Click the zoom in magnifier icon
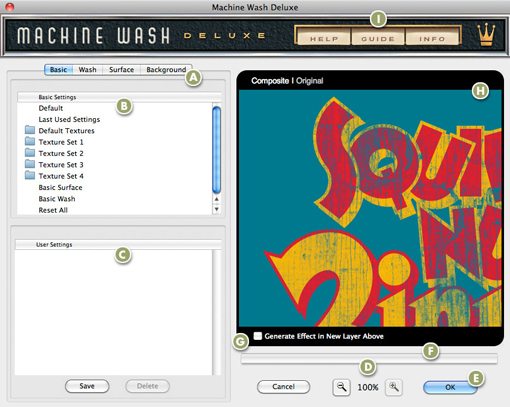This screenshot has width=510, height=407. (x=394, y=387)
